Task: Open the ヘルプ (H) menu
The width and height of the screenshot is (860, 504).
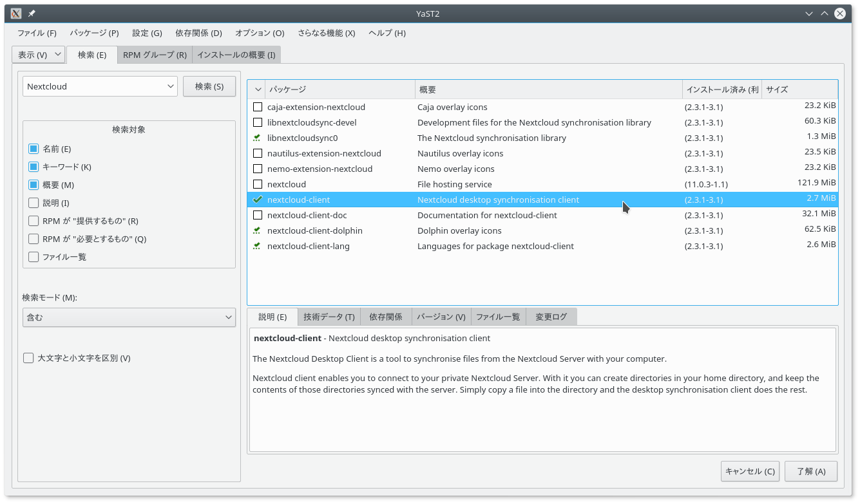Action: [387, 33]
